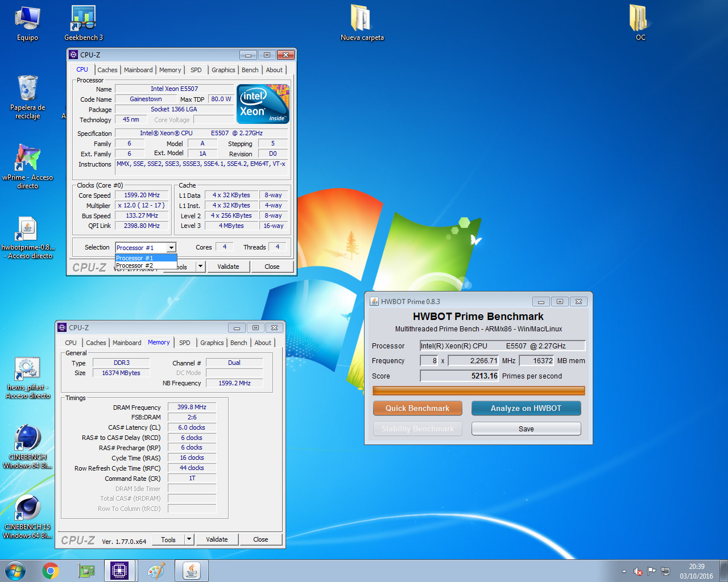Open About tab in top CPU-Z window
728x582 pixels.
[x=274, y=70]
